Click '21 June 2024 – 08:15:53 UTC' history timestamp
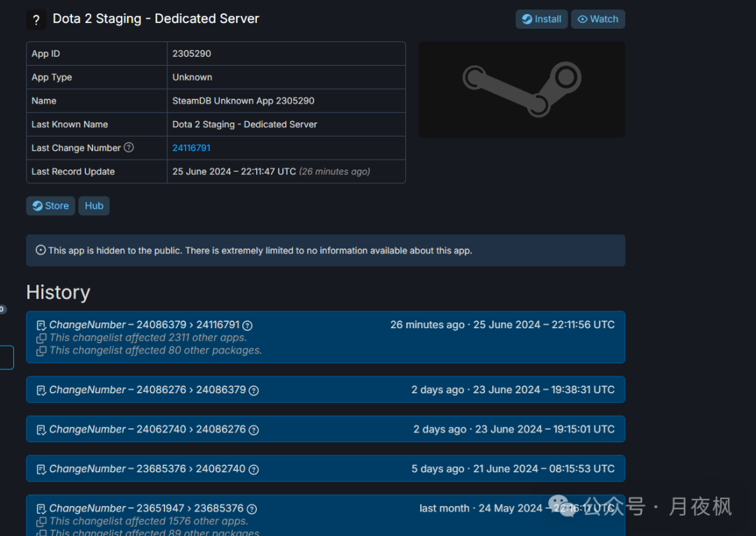 (544, 469)
